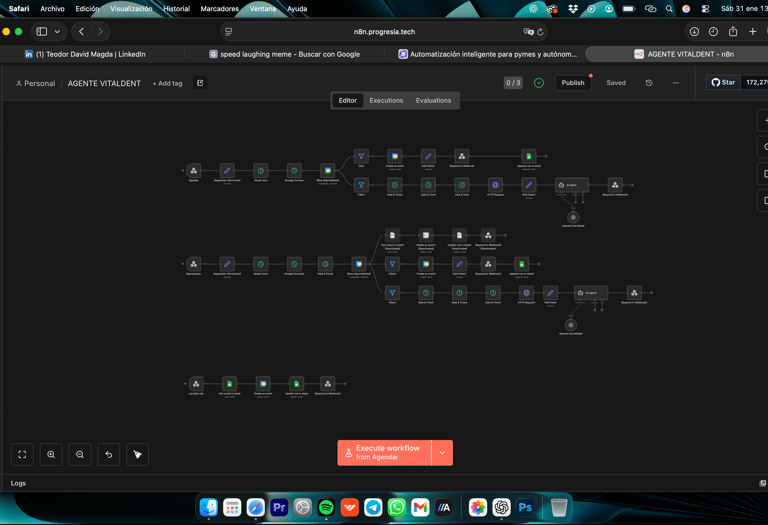Open the Personal project breadcrumb
Image resolution: width=768 pixels, height=525 pixels.
coord(36,83)
